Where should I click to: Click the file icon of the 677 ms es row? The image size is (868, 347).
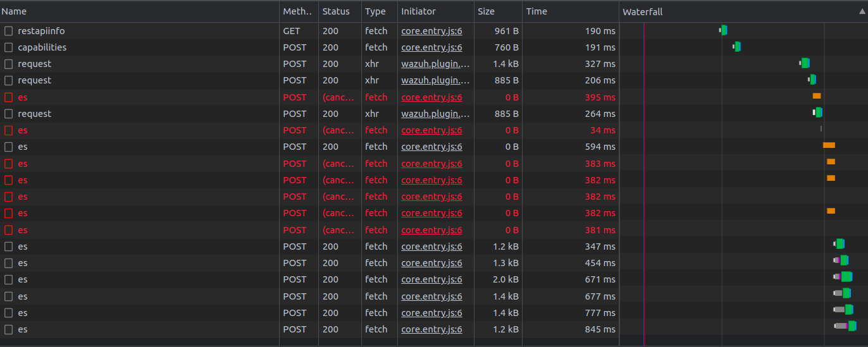click(x=8, y=296)
